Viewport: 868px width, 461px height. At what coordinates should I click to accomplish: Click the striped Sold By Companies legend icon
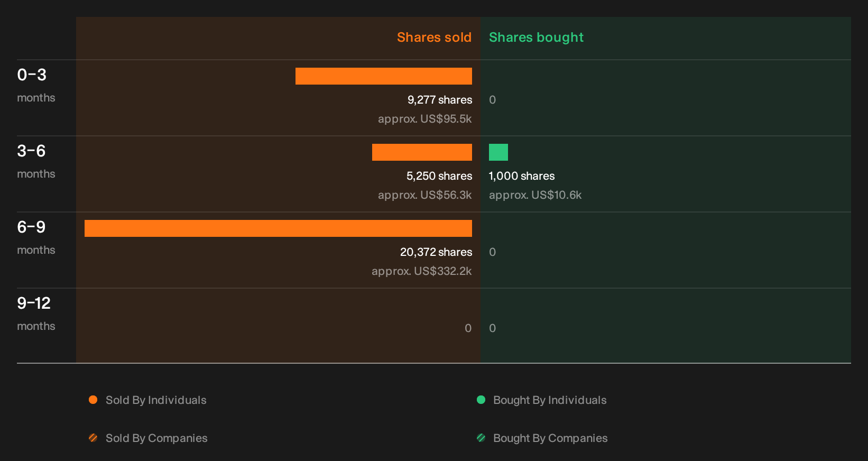pyautogui.click(x=93, y=438)
